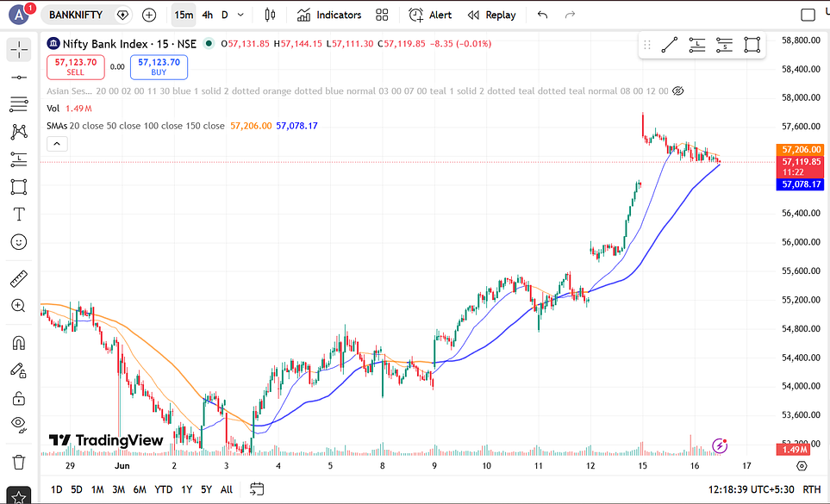This screenshot has width=830, height=504.
Task: Set range to 6M
Action: (140, 489)
